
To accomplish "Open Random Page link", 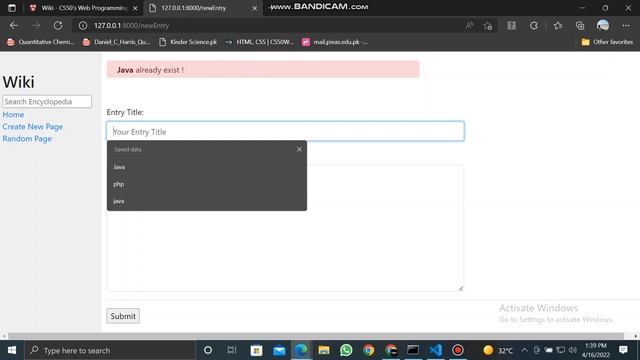I will tap(27, 138).
